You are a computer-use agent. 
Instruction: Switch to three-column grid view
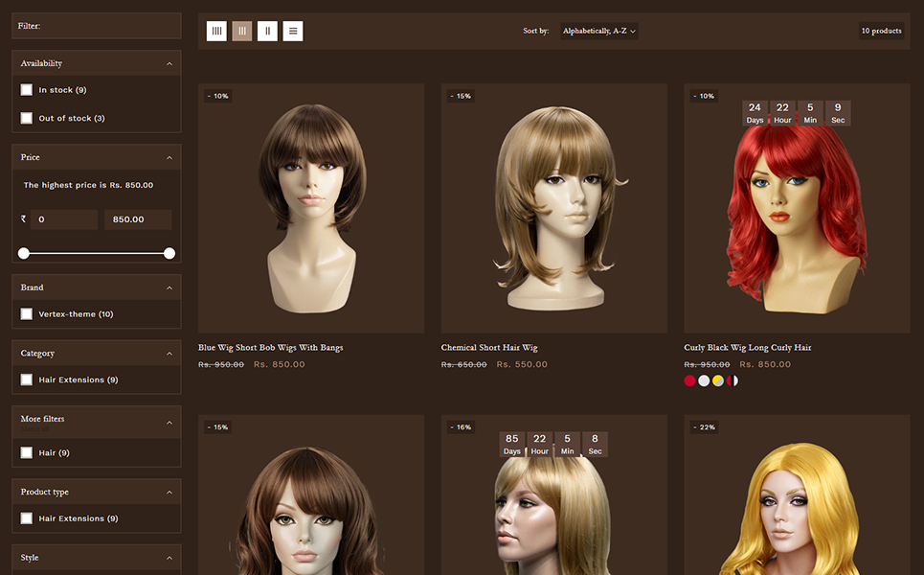242,32
